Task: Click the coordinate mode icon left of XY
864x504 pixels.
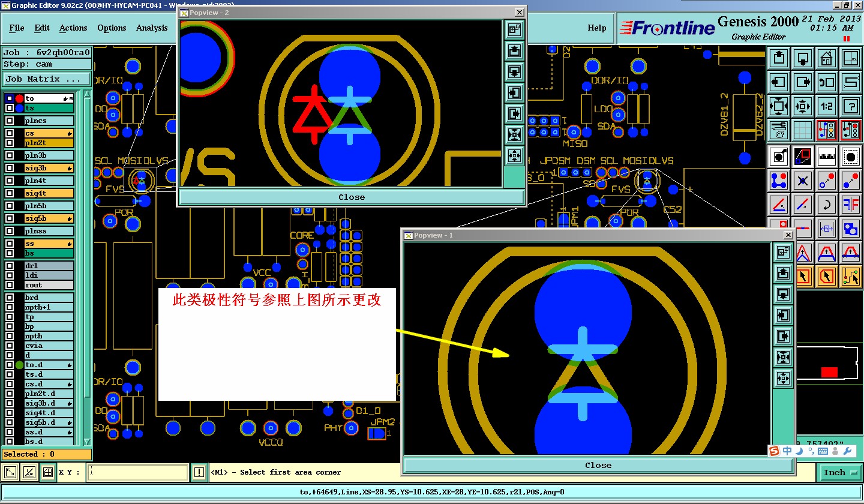Action: tap(10, 473)
